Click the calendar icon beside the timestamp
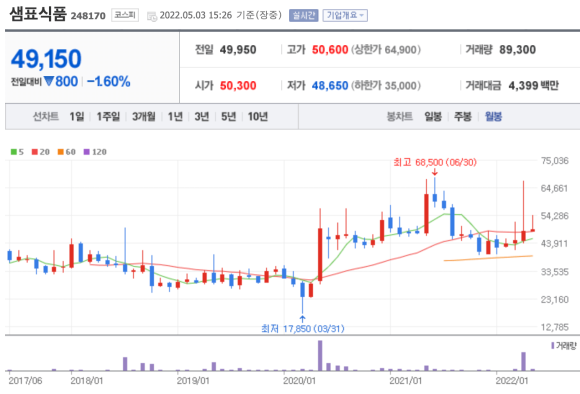Screen dimensions: 580x394 pyautogui.click(x=152, y=16)
